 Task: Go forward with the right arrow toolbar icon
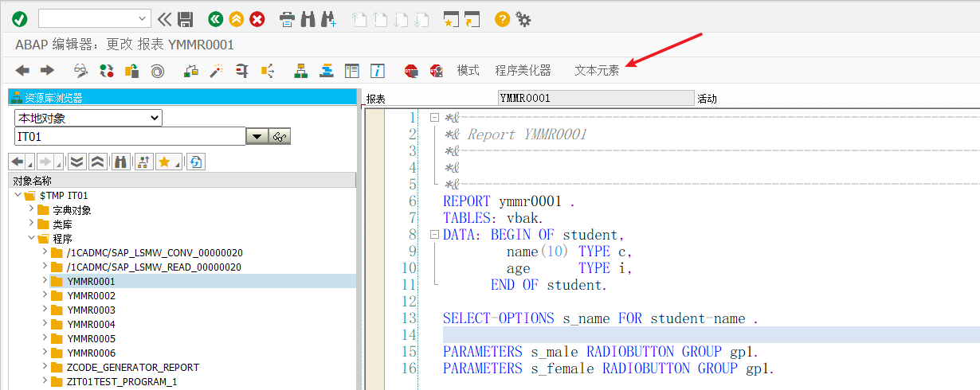point(47,71)
